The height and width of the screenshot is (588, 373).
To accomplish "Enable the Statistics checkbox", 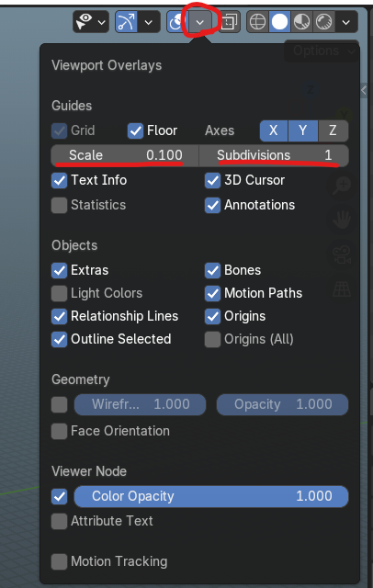I will pos(59,205).
